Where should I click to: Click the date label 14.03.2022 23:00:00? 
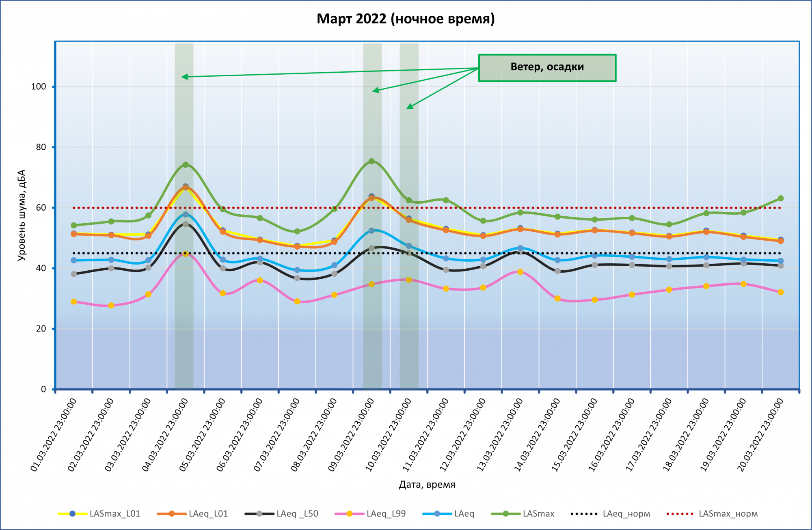(x=538, y=435)
